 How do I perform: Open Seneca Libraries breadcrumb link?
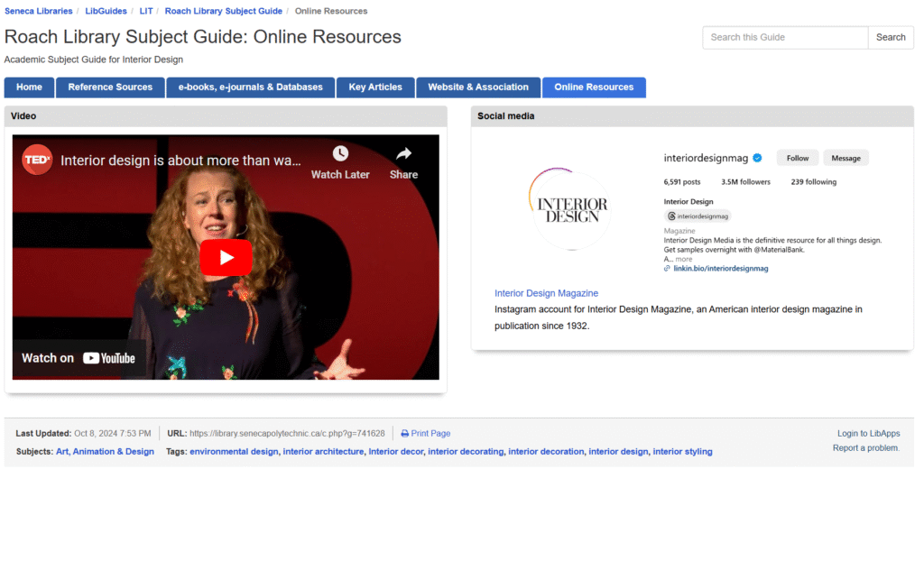point(38,11)
